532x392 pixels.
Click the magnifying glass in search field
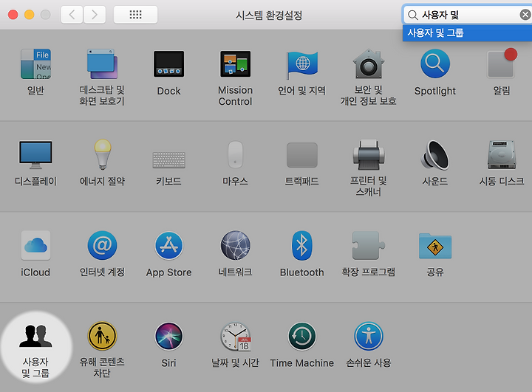tap(412, 15)
